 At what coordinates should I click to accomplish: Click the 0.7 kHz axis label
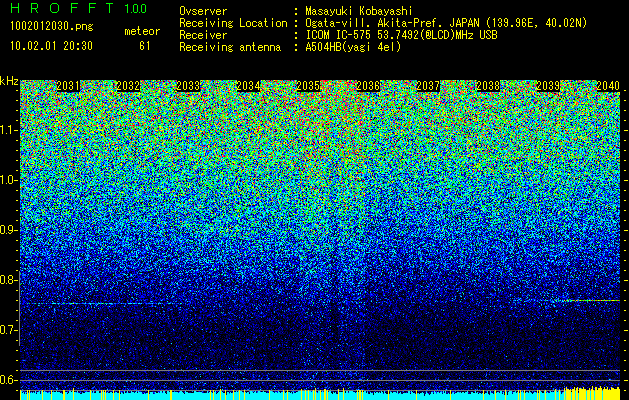[x=8, y=330]
